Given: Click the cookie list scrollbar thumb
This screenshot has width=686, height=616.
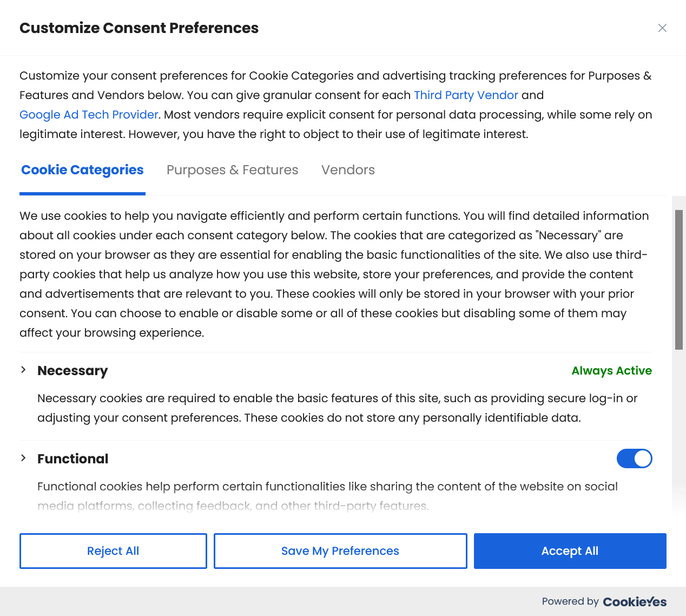Looking at the screenshot, I should [x=679, y=279].
